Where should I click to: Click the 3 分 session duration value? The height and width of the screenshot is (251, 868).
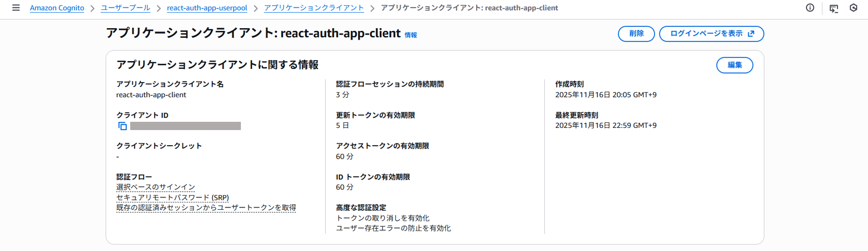pyautogui.click(x=342, y=95)
